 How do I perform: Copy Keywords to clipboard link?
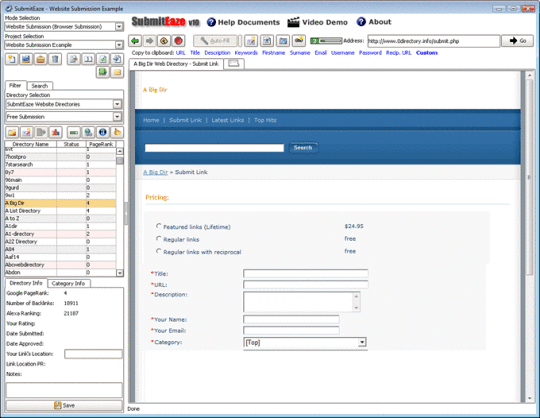coord(246,53)
